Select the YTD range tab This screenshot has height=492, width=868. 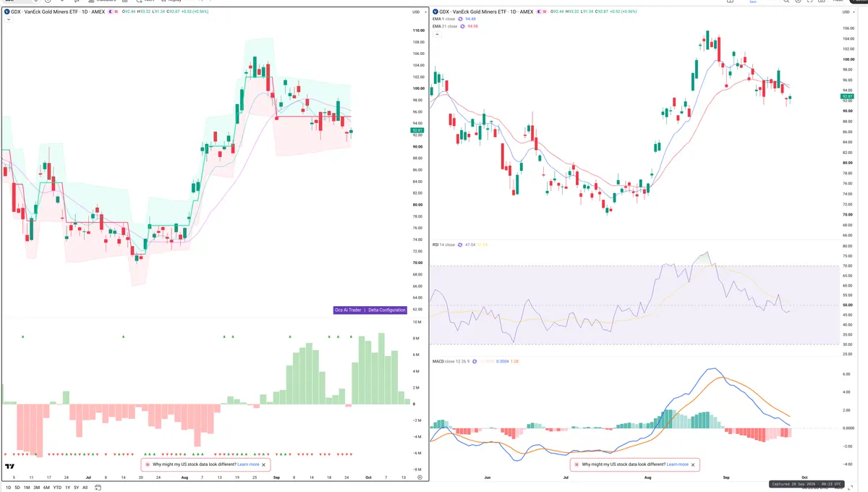tap(57, 488)
